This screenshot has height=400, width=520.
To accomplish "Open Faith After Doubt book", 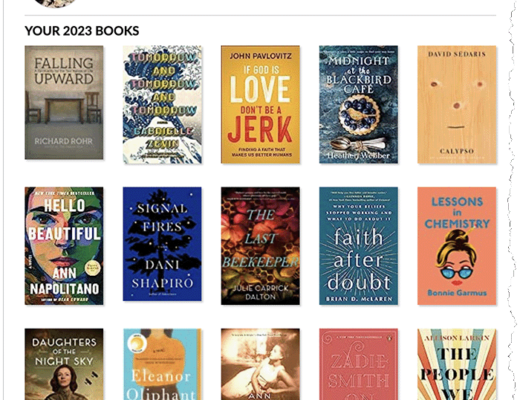I will point(358,246).
